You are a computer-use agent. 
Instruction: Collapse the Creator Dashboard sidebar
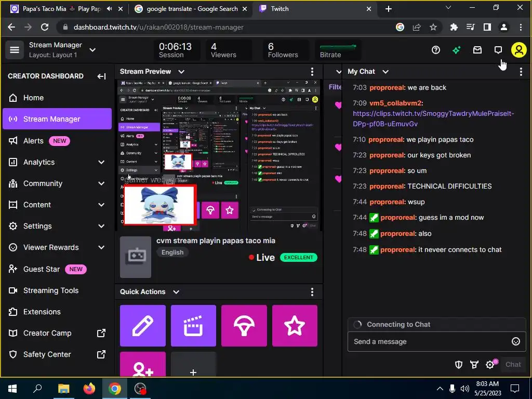(101, 76)
